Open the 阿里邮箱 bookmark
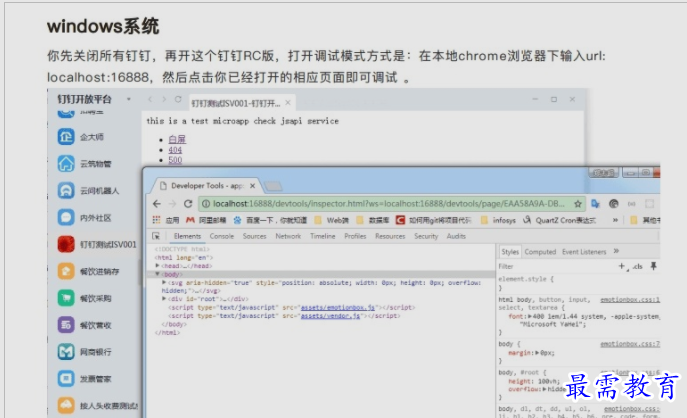Image resolution: width=687 pixels, height=418 pixels. click(206, 220)
